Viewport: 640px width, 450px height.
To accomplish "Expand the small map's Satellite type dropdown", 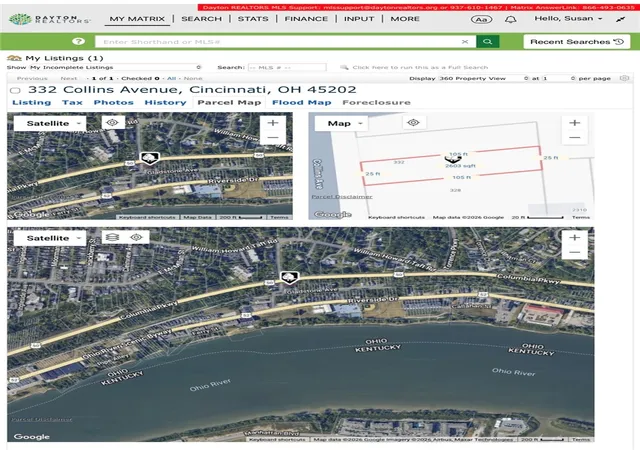I will tap(50, 123).
